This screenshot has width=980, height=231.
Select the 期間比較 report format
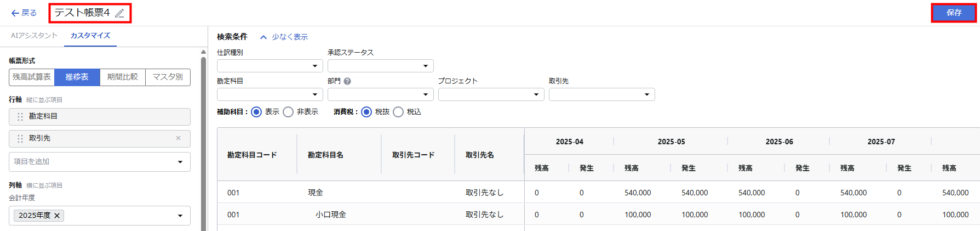click(x=123, y=77)
